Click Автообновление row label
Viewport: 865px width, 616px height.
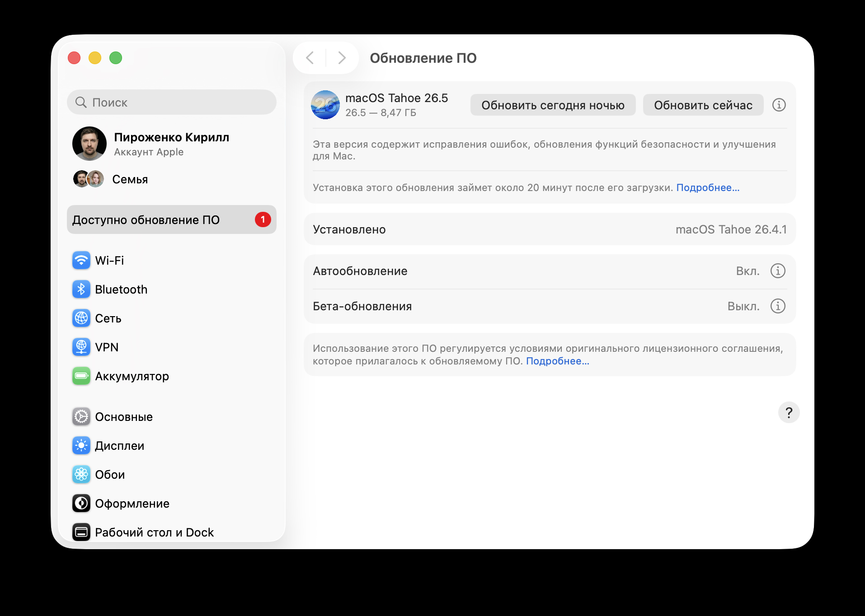click(x=360, y=271)
